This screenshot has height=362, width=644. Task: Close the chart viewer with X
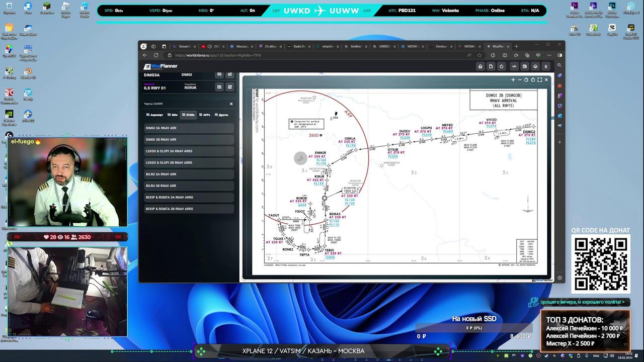click(546, 80)
